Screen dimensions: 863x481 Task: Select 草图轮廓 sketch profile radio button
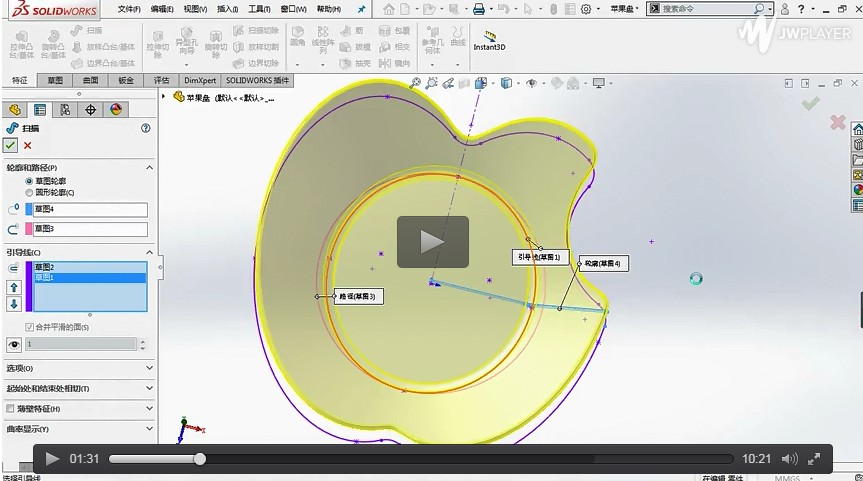click(29, 180)
